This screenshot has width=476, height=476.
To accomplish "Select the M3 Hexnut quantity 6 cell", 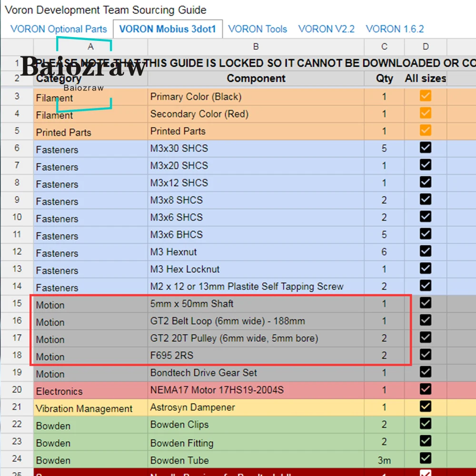I will tap(384, 252).
